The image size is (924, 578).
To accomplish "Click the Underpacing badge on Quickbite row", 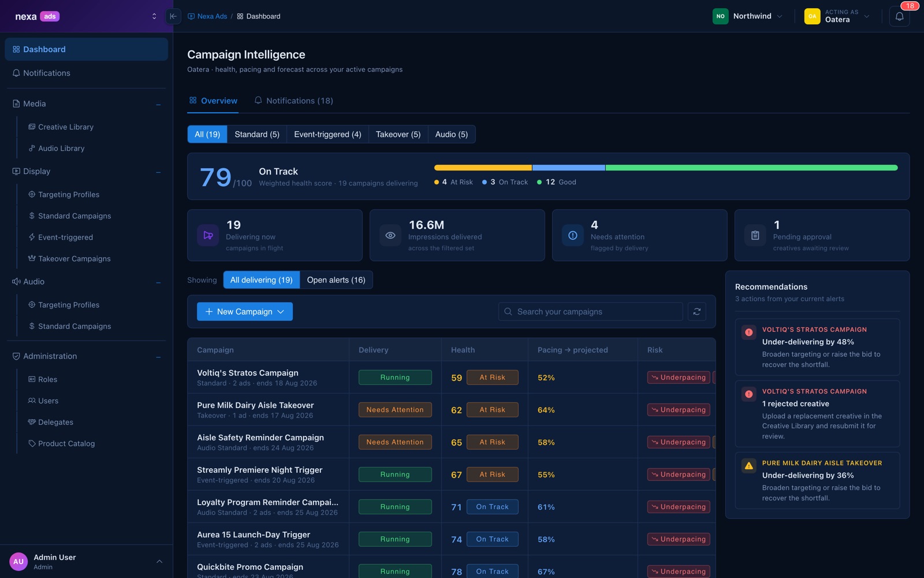I will coord(679,571).
